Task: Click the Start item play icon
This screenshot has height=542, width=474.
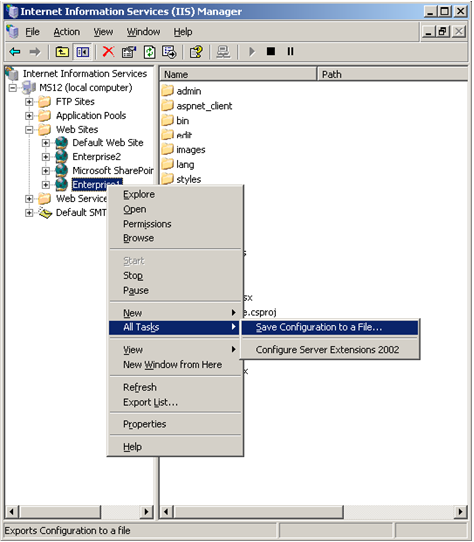Action: click(x=252, y=52)
